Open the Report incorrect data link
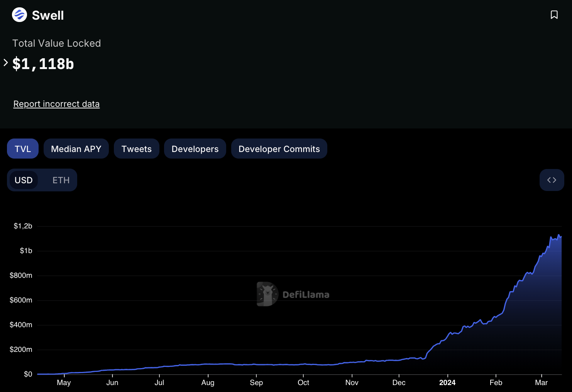The image size is (572, 392). click(x=56, y=104)
